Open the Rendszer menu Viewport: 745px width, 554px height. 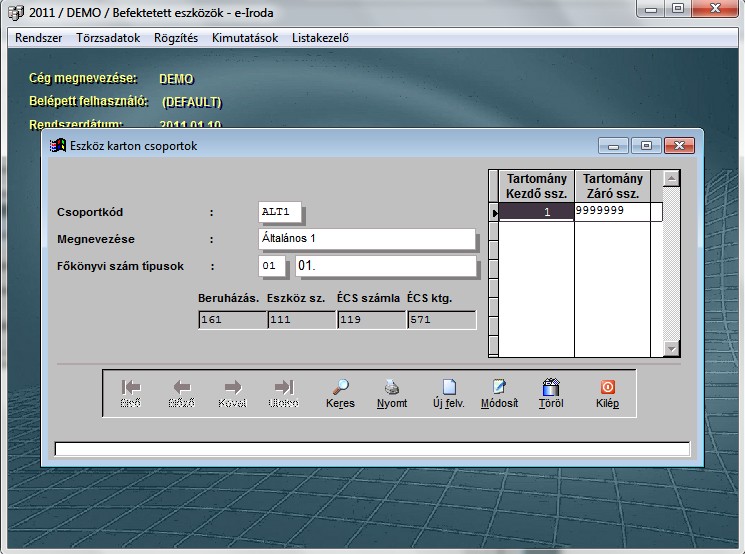[x=38, y=38]
